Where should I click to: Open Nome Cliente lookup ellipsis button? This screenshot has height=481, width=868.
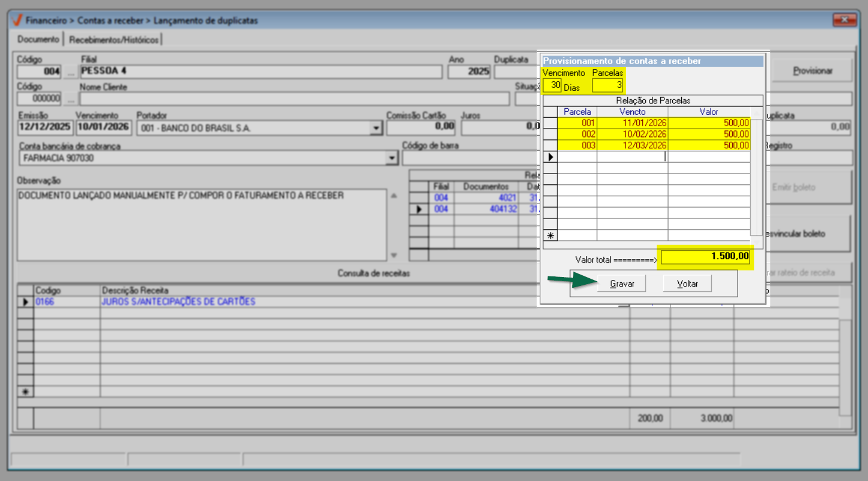tap(71, 99)
